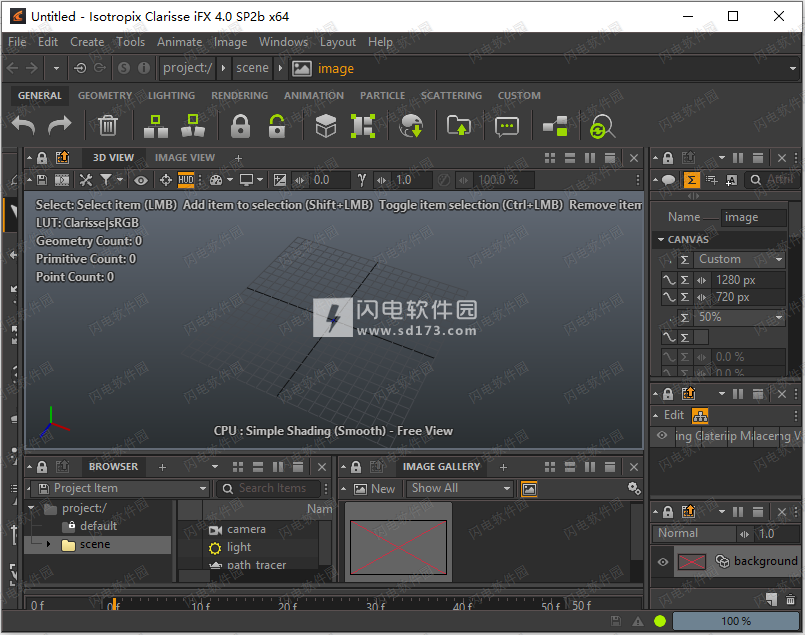Switch to the RENDERING shelf tab
The width and height of the screenshot is (805, 635).
point(239,95)
